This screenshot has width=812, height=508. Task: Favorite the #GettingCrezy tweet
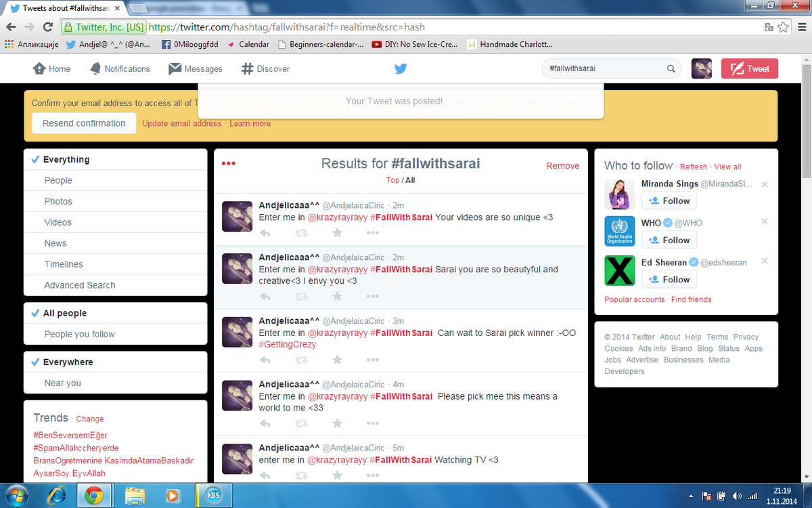(x=337, y=360)
